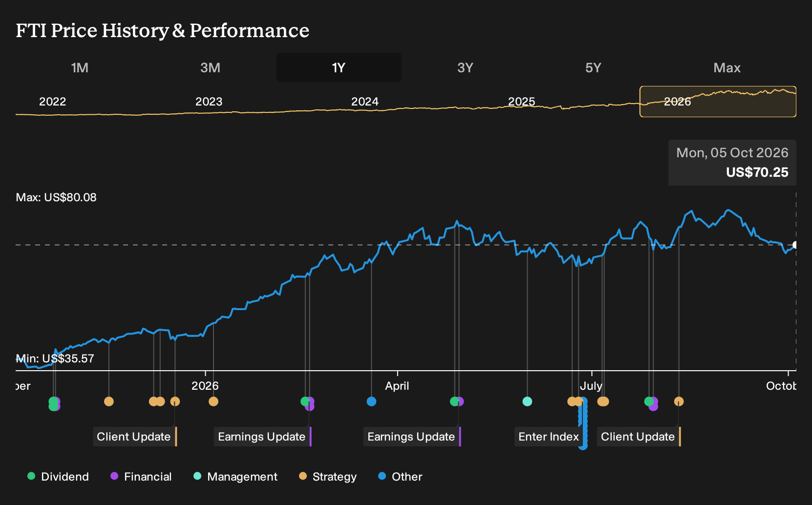
Task: Open the Client Update label below the early-2026 dots
Action: pos(134,437)
